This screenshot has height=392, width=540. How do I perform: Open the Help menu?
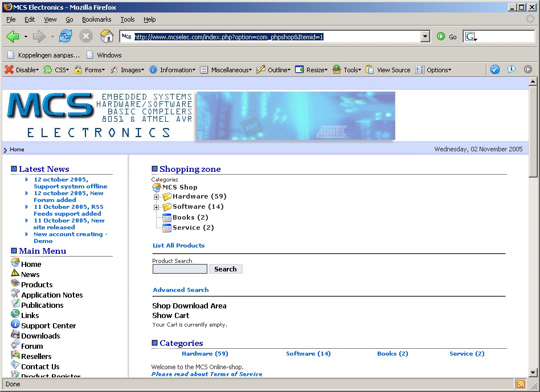[x=149, y=19]
